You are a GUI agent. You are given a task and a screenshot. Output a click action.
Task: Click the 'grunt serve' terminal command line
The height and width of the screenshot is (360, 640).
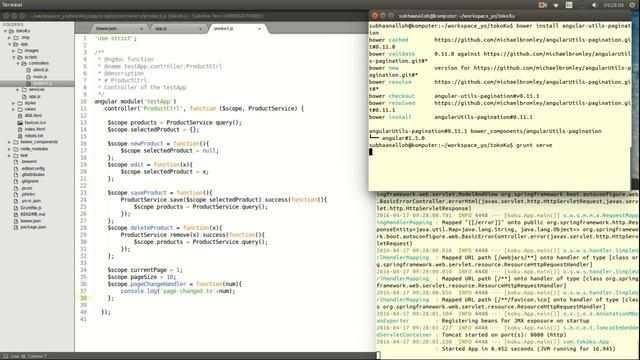[x=460, y=145]
